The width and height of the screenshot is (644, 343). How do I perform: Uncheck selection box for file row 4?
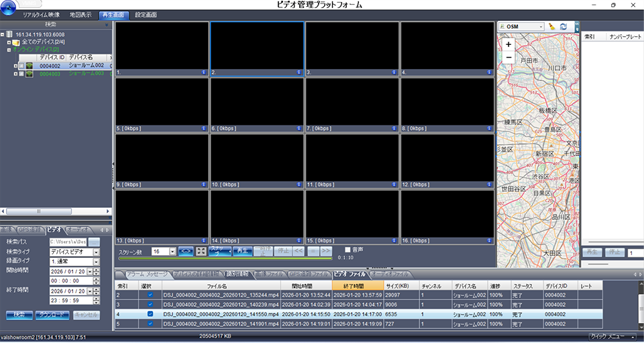(150, 314)
